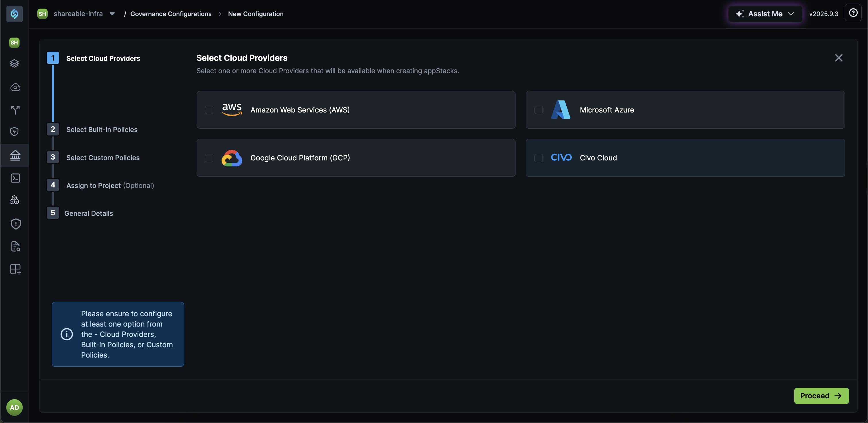
Task: Click the app logo at top left
Action: click(x=14, y=14)
